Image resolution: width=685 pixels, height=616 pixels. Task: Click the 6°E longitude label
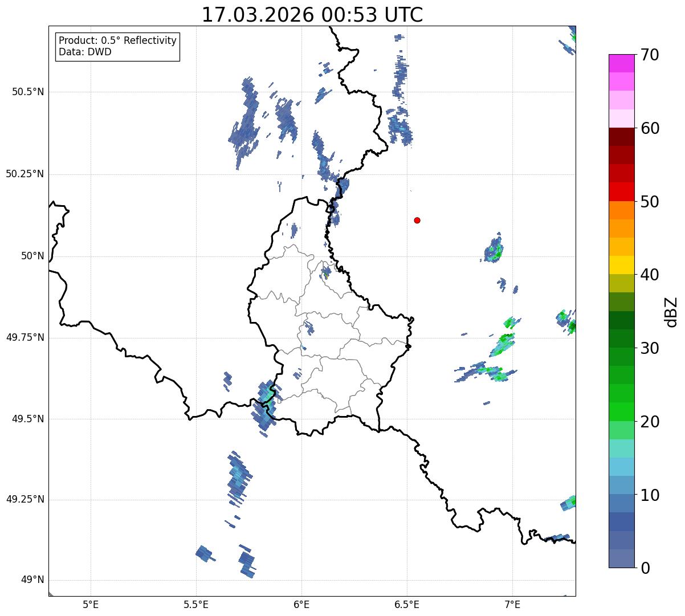[301, 604]
